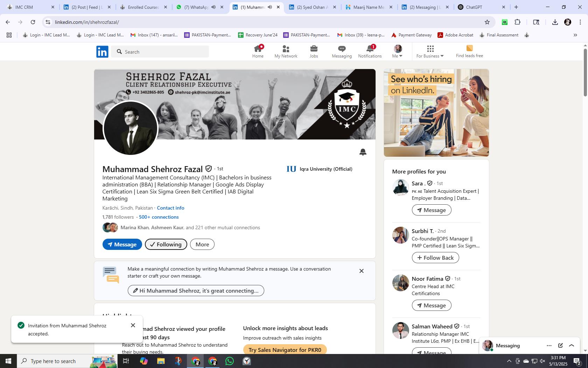Switch to Enrolled Courses tab
Viewport: 588px width, 368px height.
pos(143,7)
